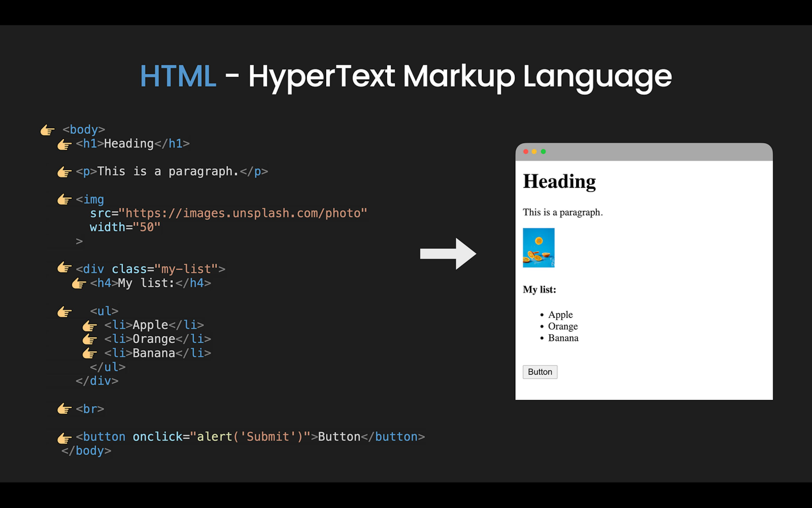Click the onclick="alert('Submit')" attribute
Screen dimensions: 812x508
point(221,437)
